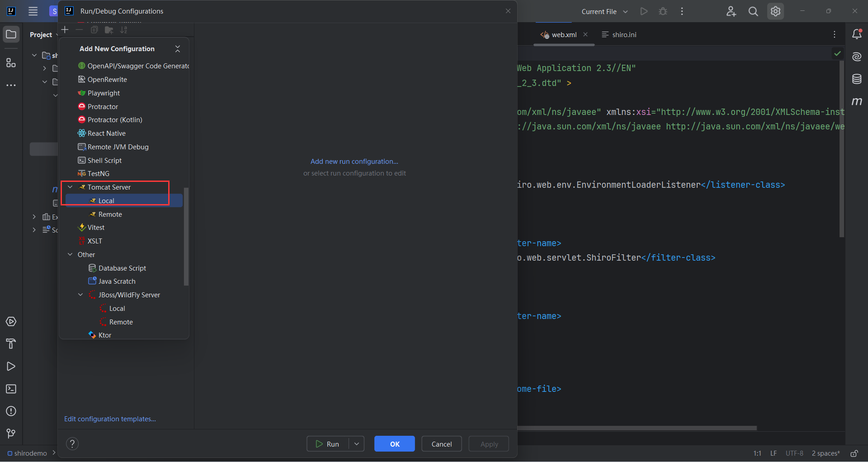Select Local under JBoss/WildFly Server
Viewport: 868px width, 462px height.
pyautogui.click(x=112, y=309)
